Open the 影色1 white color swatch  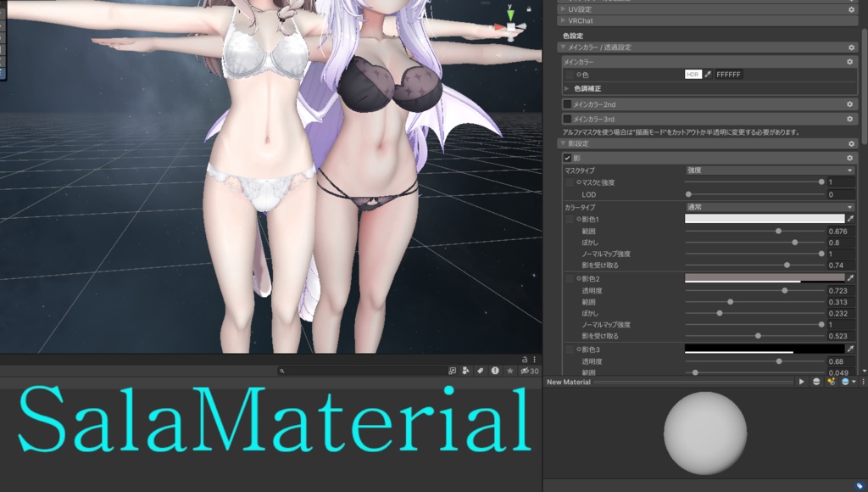(x=765, y=219)
